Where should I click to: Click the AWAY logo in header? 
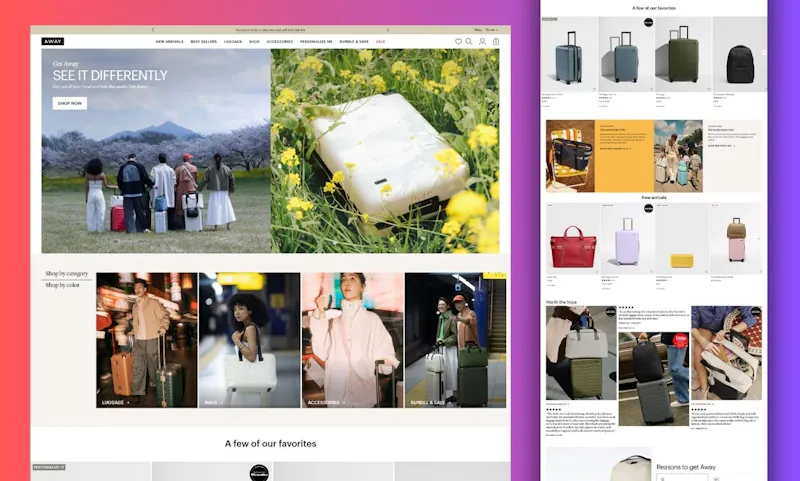[53, 41]
